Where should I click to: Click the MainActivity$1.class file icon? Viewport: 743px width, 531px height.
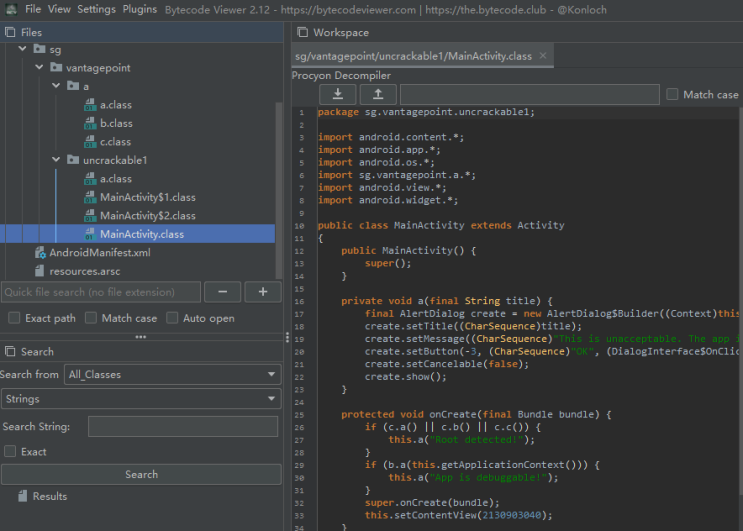pos(90,197)
